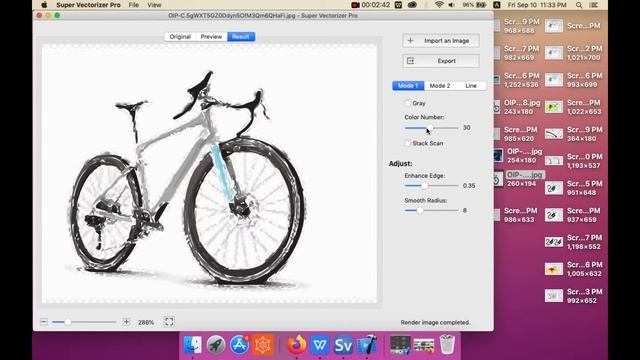The width and height of the screenshot is (640, 360).
Task: Enable the Gray checkbox
Action: (x=407, y=103)
